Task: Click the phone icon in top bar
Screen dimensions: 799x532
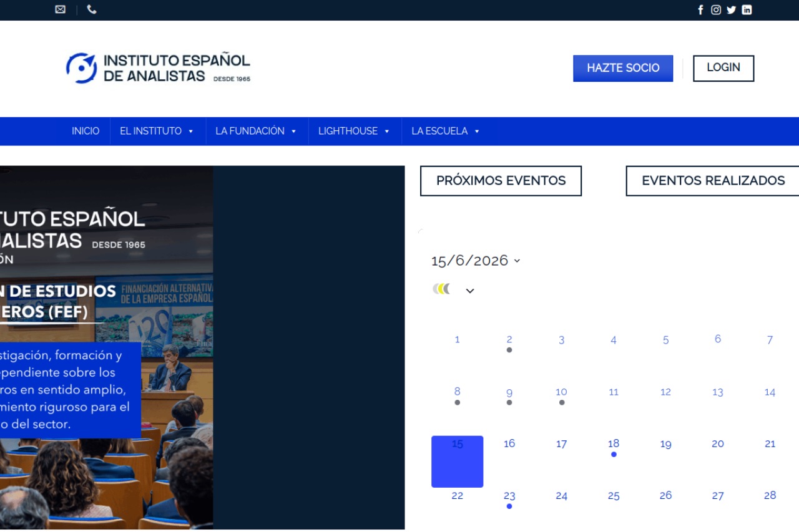Action: tap(92, 9)
